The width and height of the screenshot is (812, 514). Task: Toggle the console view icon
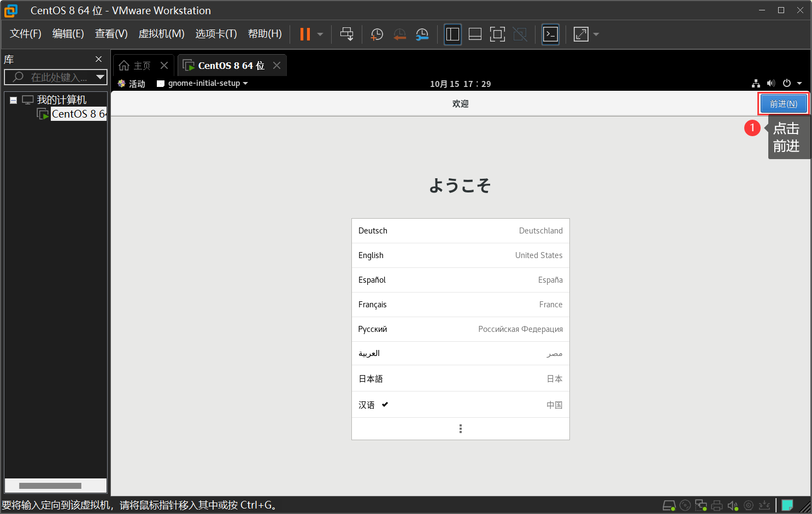pos(550,34)
